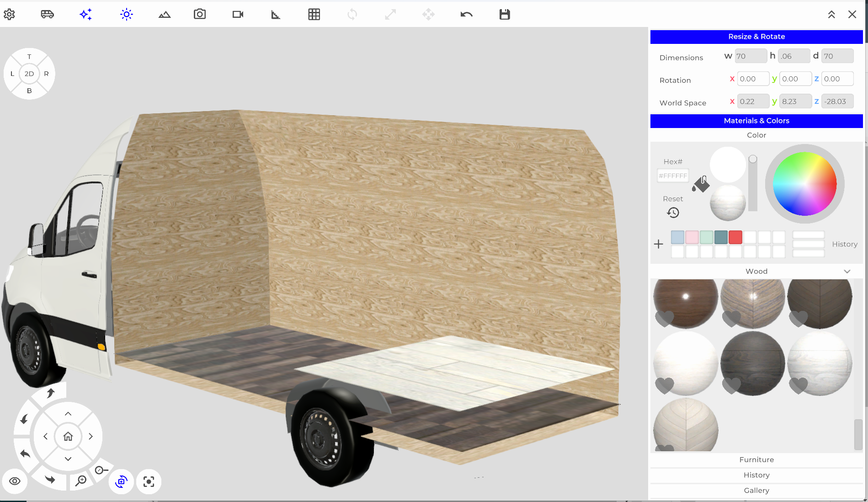Add a swatch with the plus icon
Viewport: 868px width, 502px height.
(x=658, y=244)
